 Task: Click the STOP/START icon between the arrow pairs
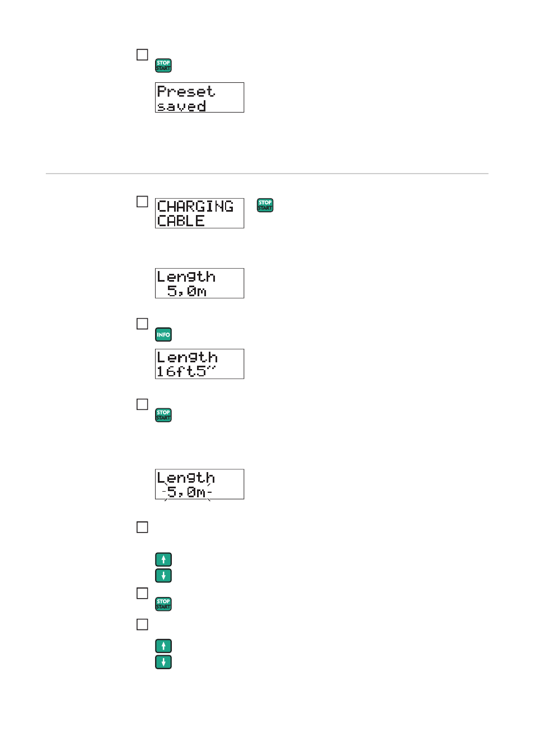click(x=163, y=604)
